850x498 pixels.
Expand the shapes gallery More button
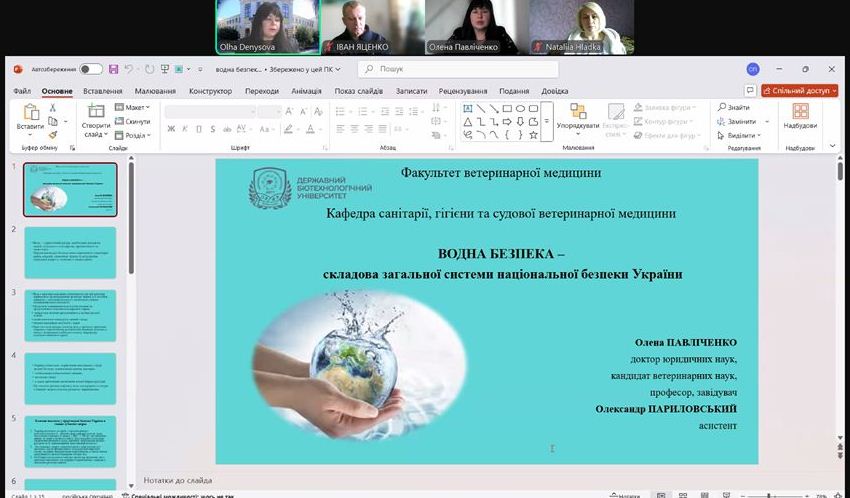click(547, 121)
